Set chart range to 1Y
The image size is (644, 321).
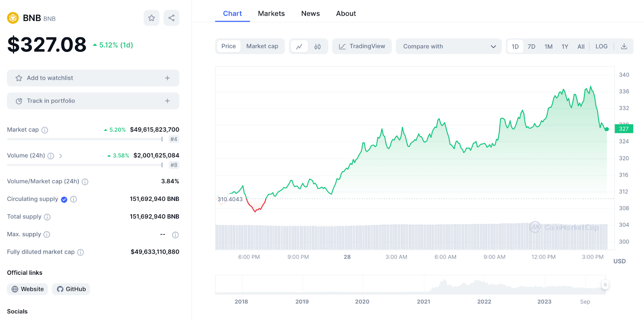565,46
